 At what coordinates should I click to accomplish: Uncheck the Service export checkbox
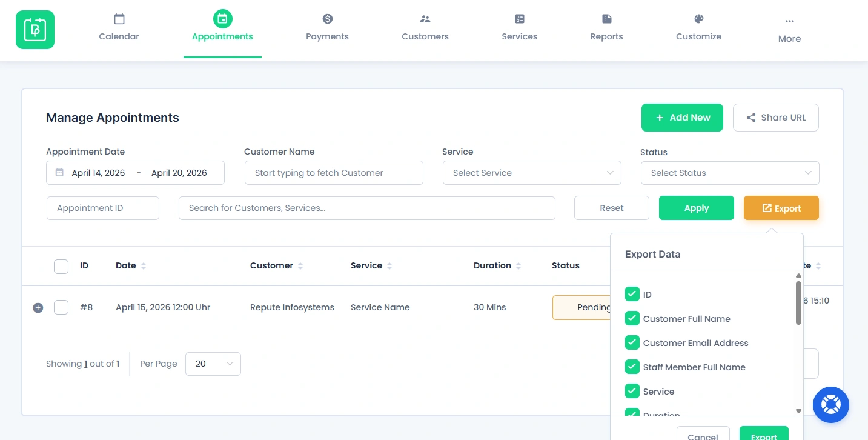click(632, 391)
